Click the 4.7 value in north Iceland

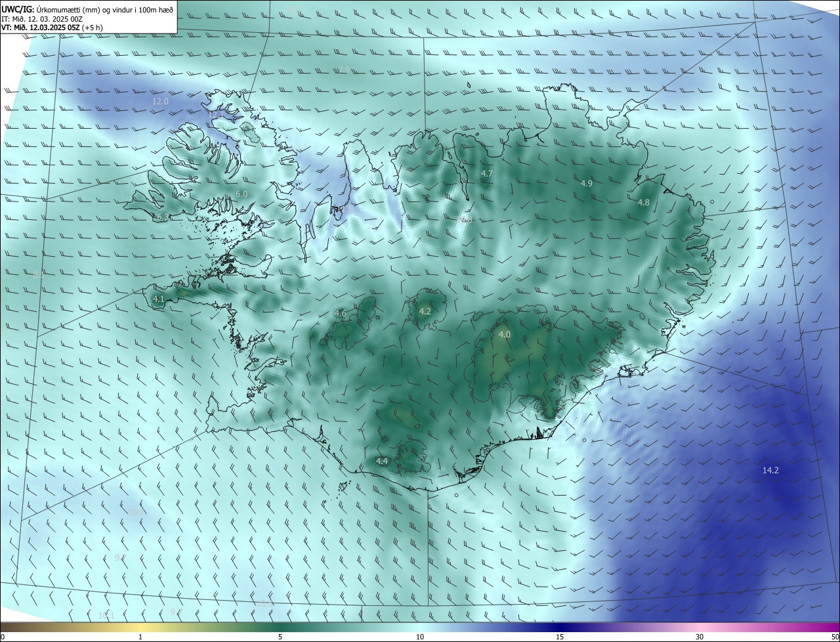(x=486, y=174)
